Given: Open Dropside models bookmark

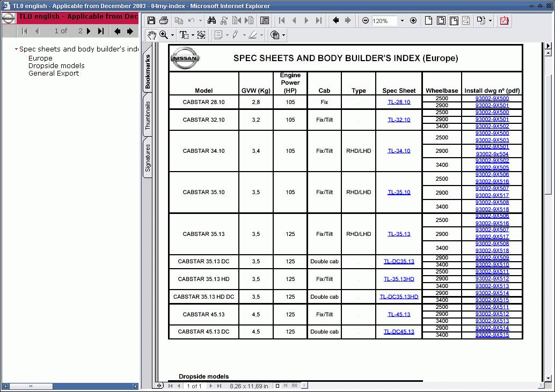Looking at the screenshot, I should [57, 66].
